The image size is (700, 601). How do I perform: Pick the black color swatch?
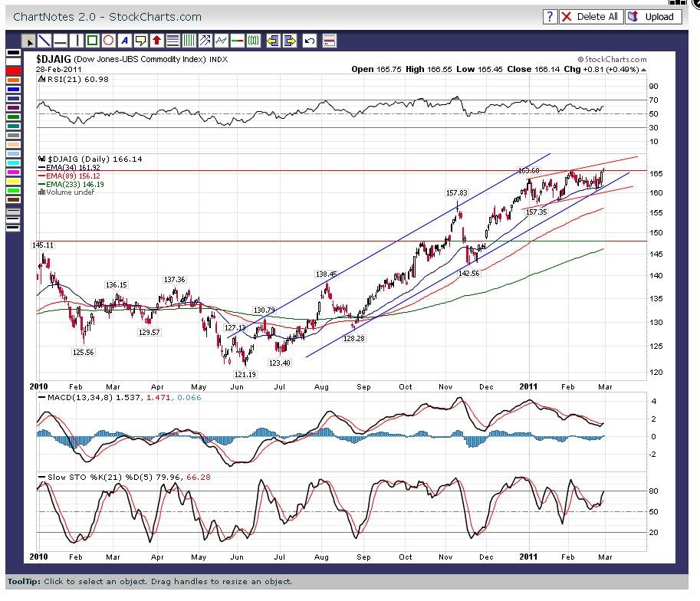point(13,53)
